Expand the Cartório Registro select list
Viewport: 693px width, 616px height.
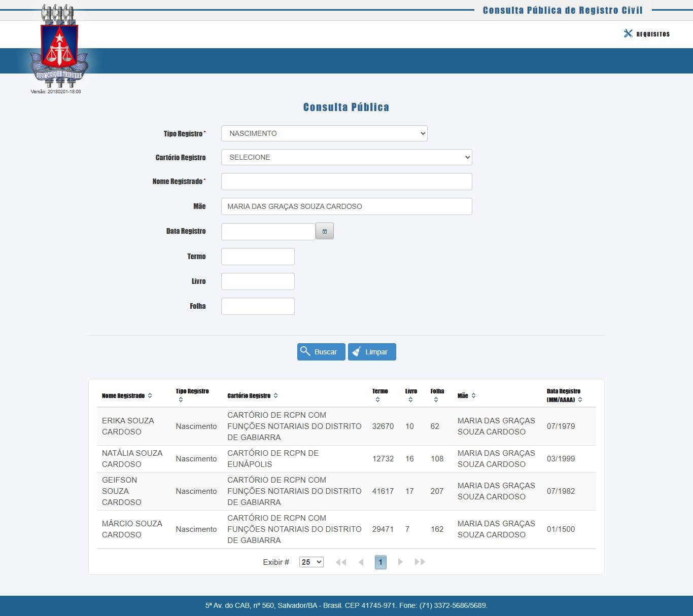[x=346, y=157]
